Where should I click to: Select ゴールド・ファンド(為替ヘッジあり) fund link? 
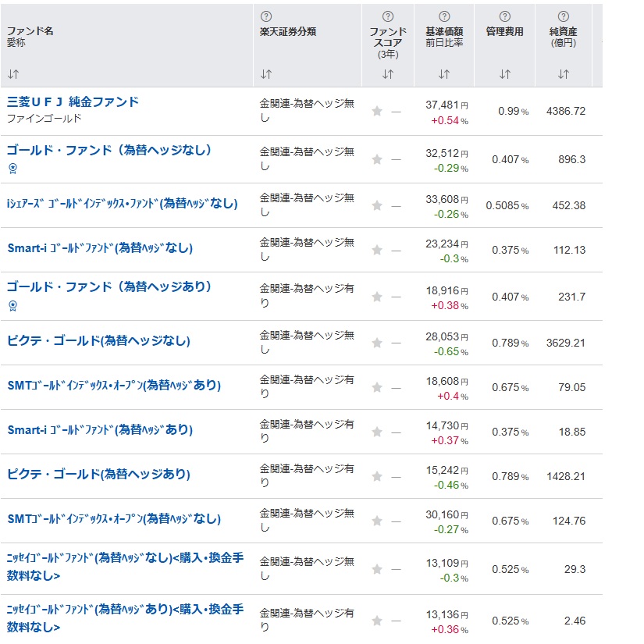[109, 286]
